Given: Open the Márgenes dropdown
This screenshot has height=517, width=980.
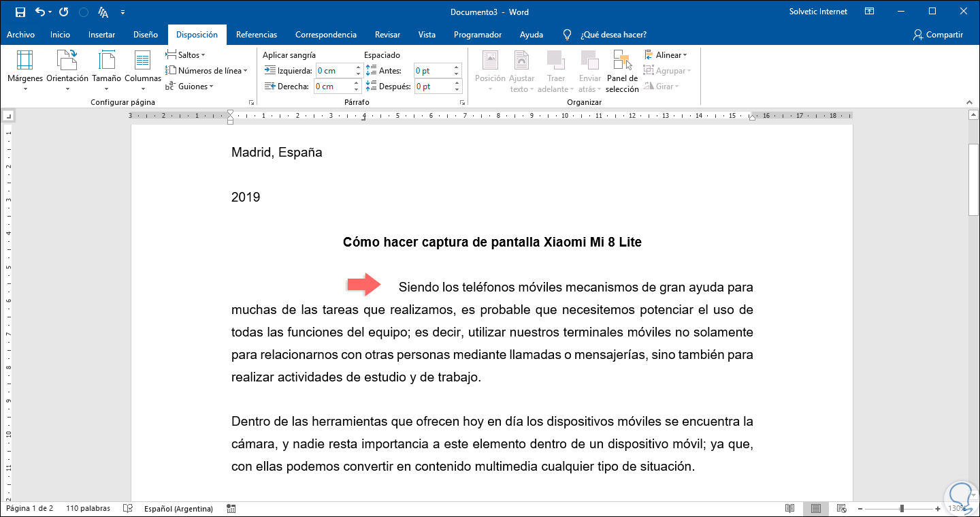Looking at the screenshot, I should 25,72.
